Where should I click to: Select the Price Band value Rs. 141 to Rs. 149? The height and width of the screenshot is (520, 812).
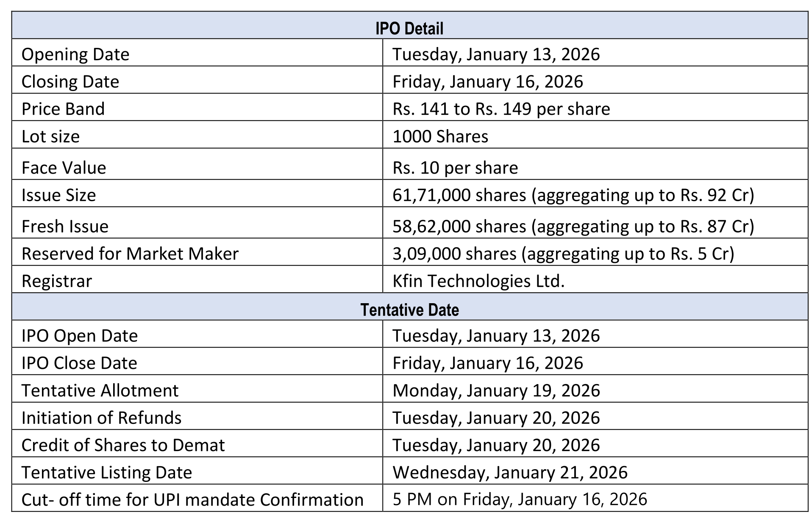coord(501,109)
